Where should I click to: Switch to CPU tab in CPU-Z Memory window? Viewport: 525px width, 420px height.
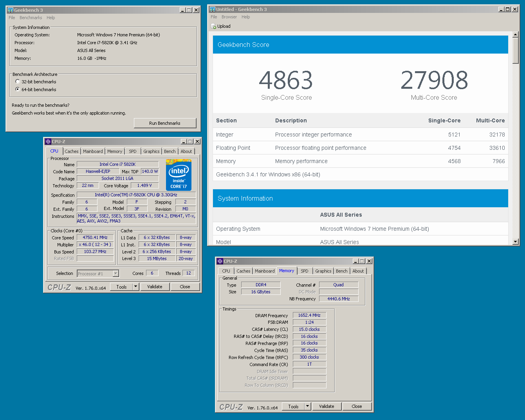pyautogui.click(x=226, y=271)
